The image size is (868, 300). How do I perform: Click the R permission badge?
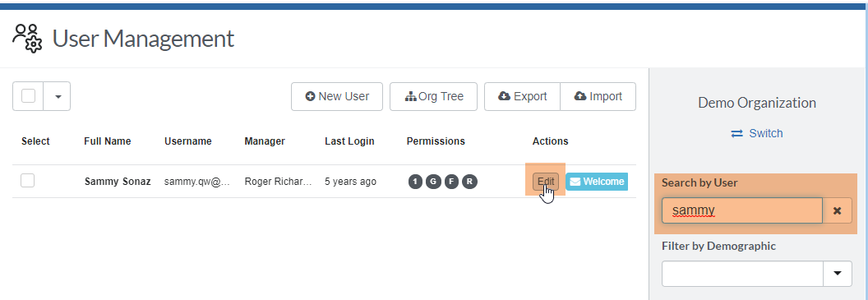[470, 182]
